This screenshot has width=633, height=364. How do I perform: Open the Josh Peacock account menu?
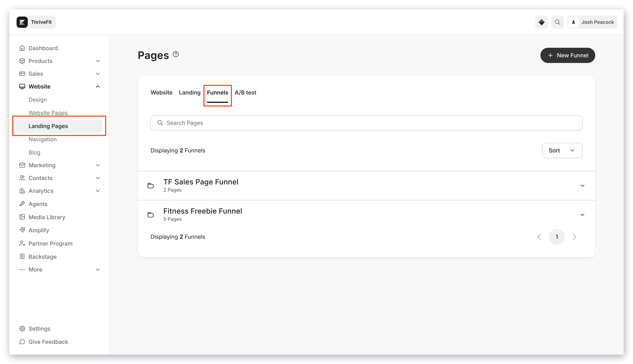[592, 22]
